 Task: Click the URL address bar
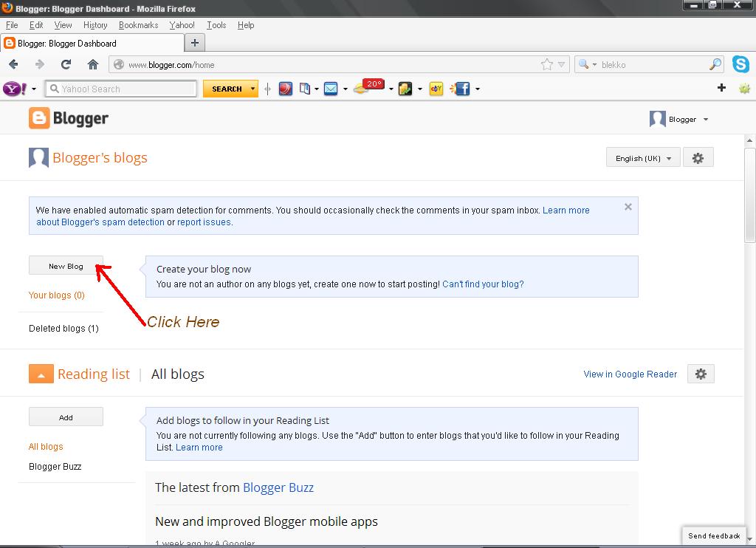pos(333,65)
